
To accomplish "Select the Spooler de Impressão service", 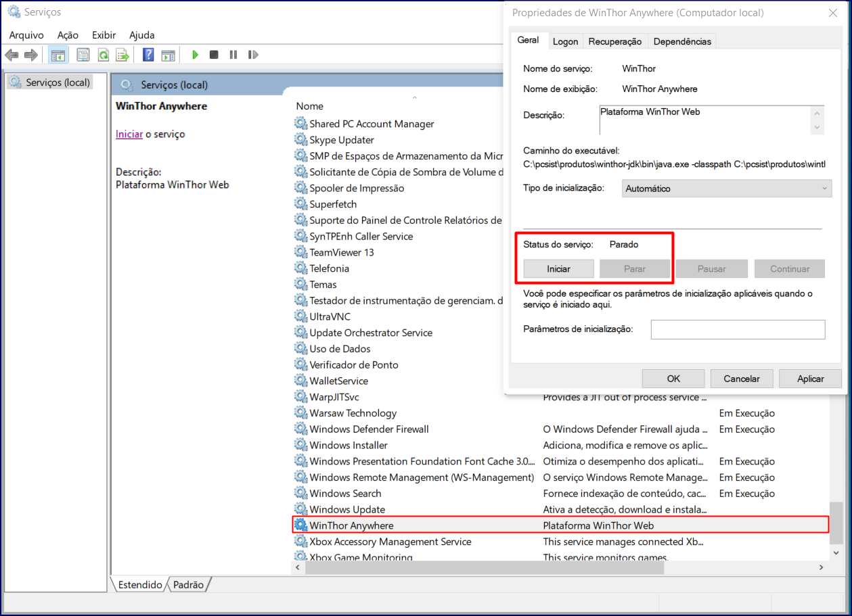I will (x=357, y=188).
